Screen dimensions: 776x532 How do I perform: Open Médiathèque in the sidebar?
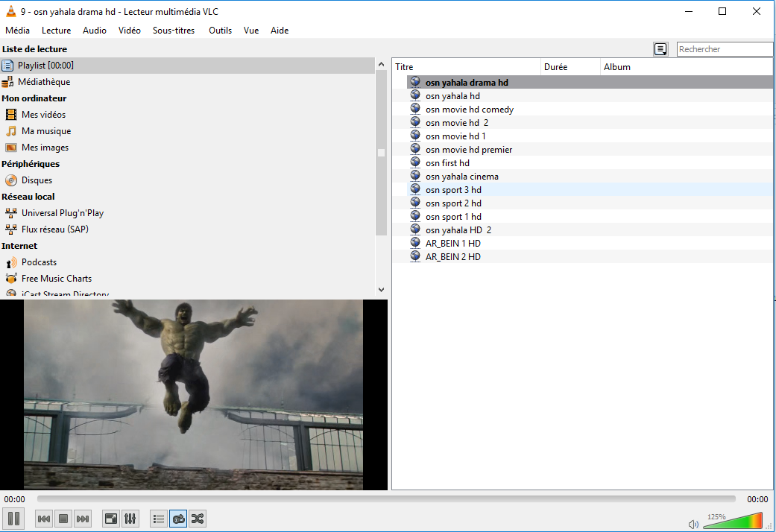[x=188, y=82]
